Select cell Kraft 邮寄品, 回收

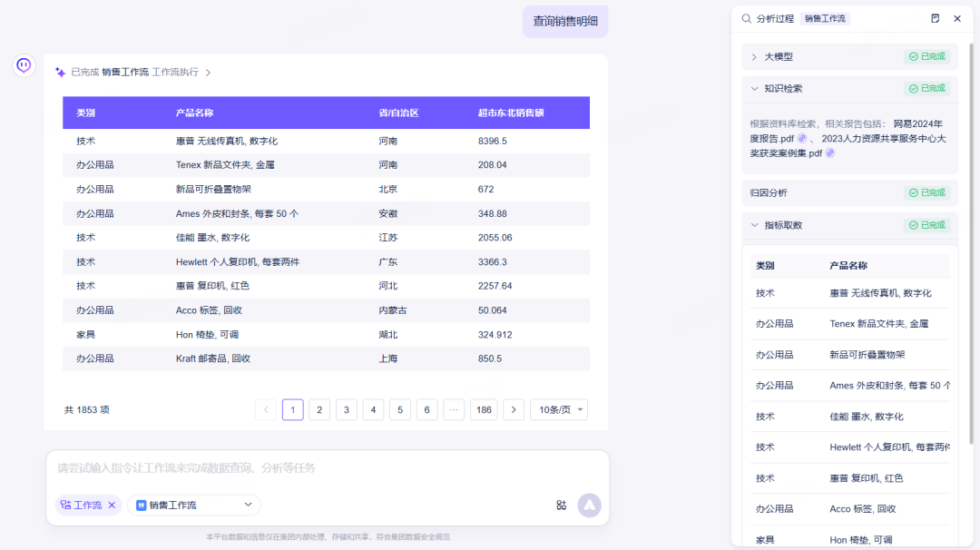pos(212,358)
